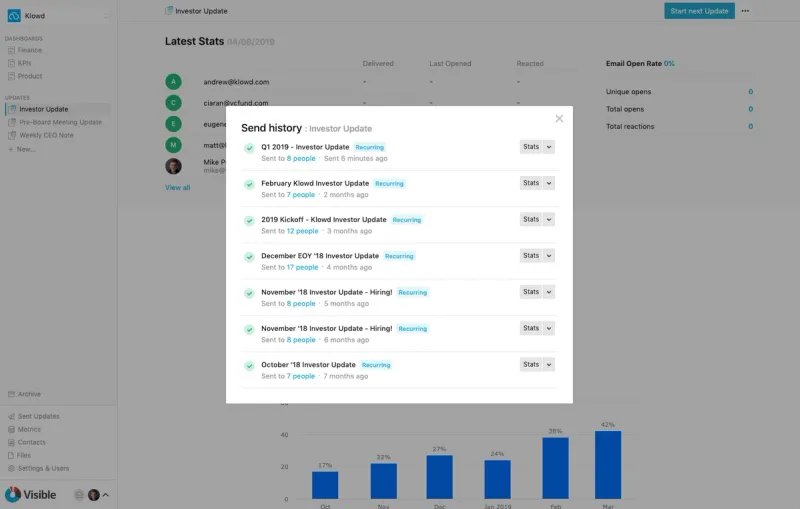Click Mike's profile photo thumbnail
Screen dimensions: 800x509
173,166
